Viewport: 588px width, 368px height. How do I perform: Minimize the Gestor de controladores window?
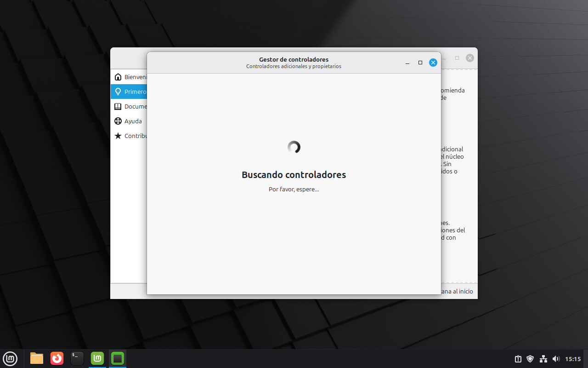407,63
